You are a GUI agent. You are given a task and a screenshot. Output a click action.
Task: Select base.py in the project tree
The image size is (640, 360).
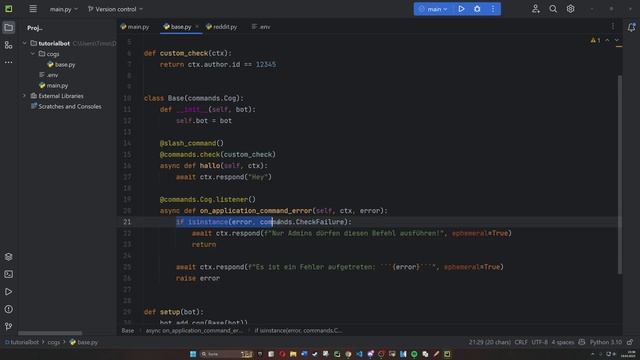click(61, 64)
